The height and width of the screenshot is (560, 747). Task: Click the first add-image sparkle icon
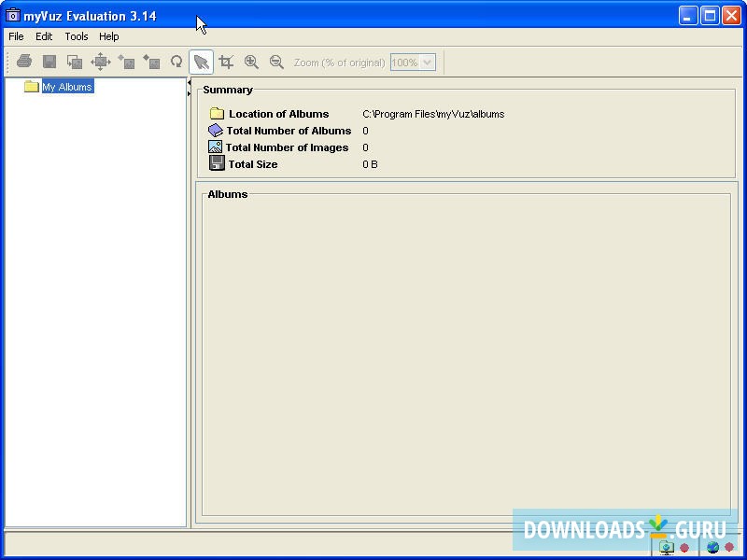[x=126, y=62]
